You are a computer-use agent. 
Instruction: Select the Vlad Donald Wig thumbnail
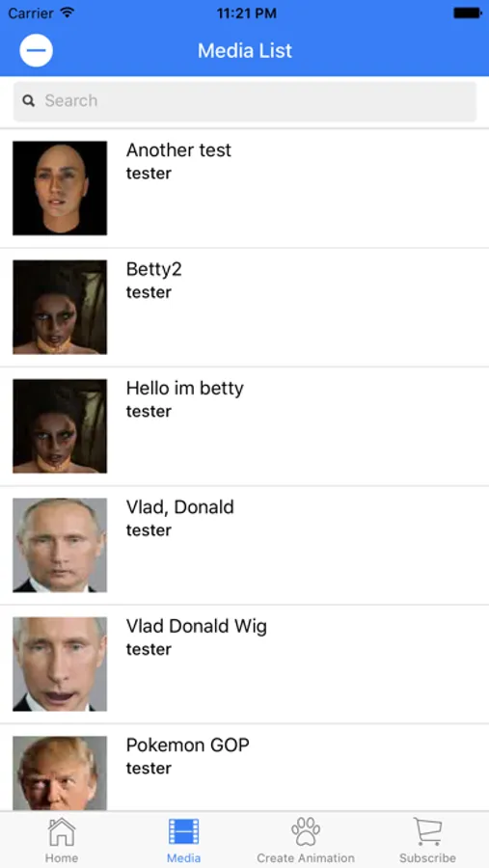[x=60, y=665]
